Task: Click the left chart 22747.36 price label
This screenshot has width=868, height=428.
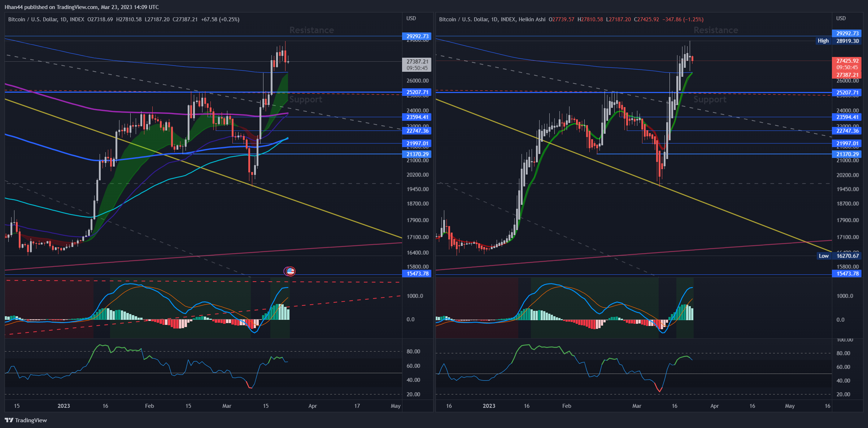Action: click(417, 131)
